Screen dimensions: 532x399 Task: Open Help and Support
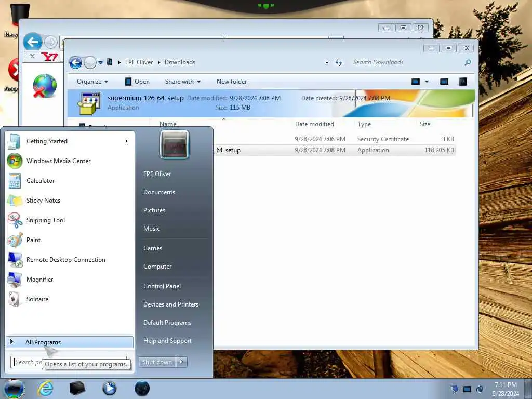[x=167, y=341]
